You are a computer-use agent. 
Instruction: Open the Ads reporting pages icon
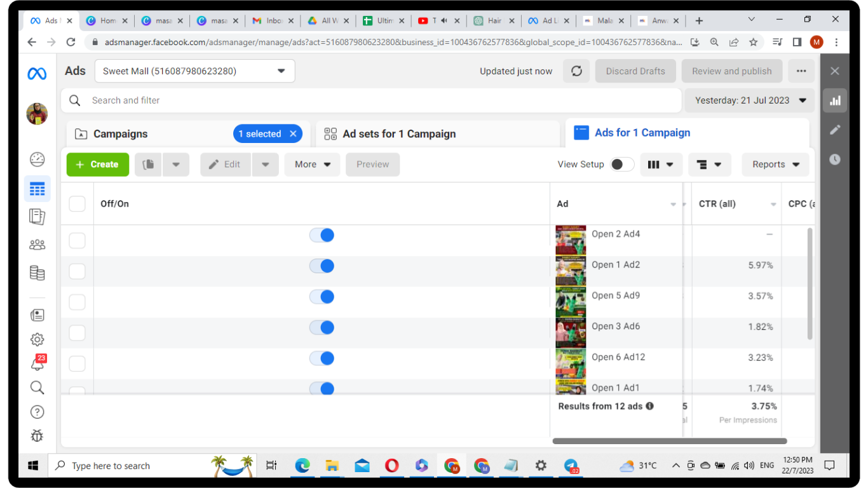click(37, 217)
